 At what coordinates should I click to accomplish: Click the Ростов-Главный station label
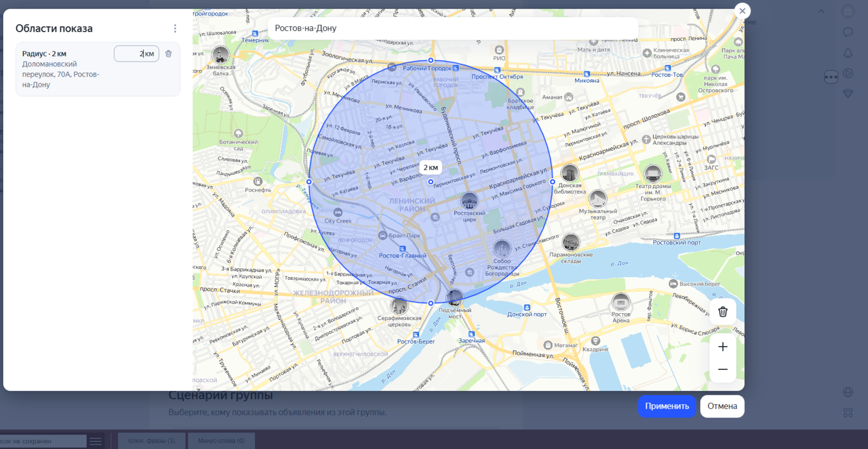(x=403, y=255)
